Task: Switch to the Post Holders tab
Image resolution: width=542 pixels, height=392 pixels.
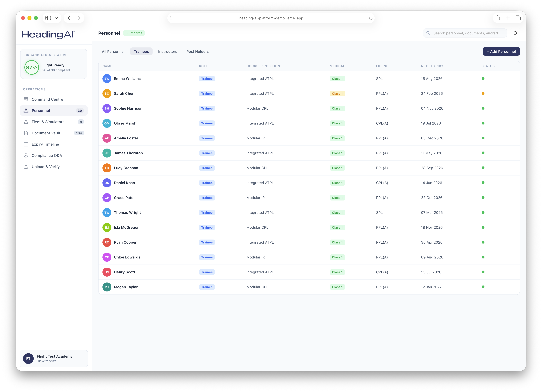Action: 197,51
